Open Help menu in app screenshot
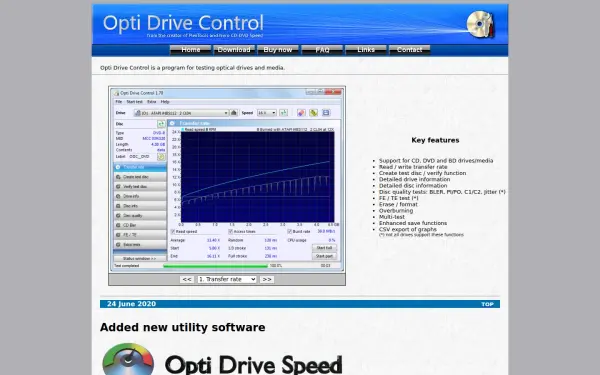 (x=165, y=102)
